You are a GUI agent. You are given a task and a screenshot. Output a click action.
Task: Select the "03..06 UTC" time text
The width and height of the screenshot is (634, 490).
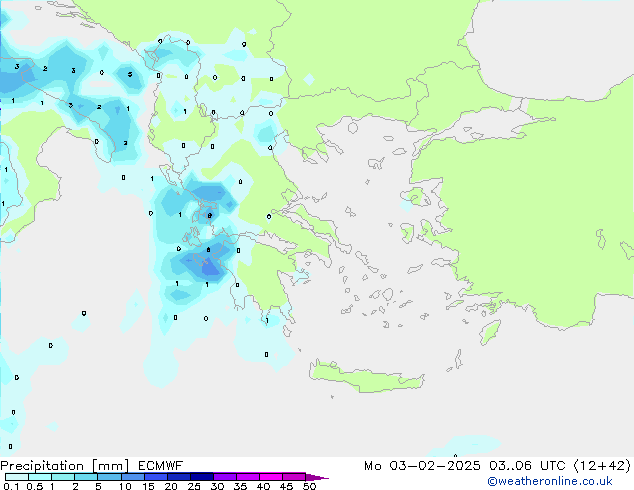(x=527, y=466)
